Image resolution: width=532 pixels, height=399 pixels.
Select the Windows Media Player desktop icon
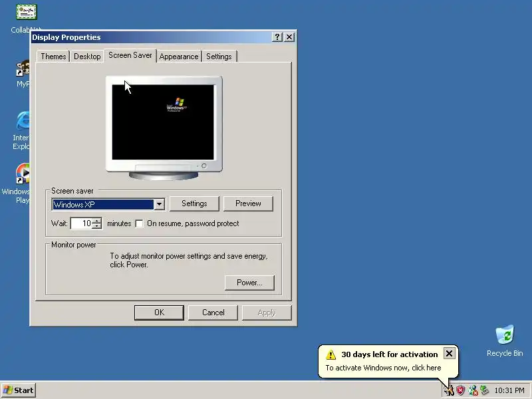pos(16,184)
